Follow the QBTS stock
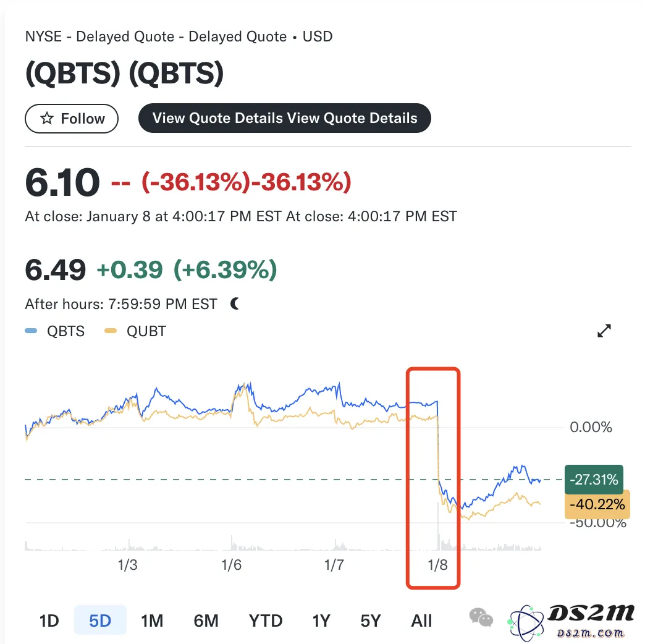 click(72, 119)
